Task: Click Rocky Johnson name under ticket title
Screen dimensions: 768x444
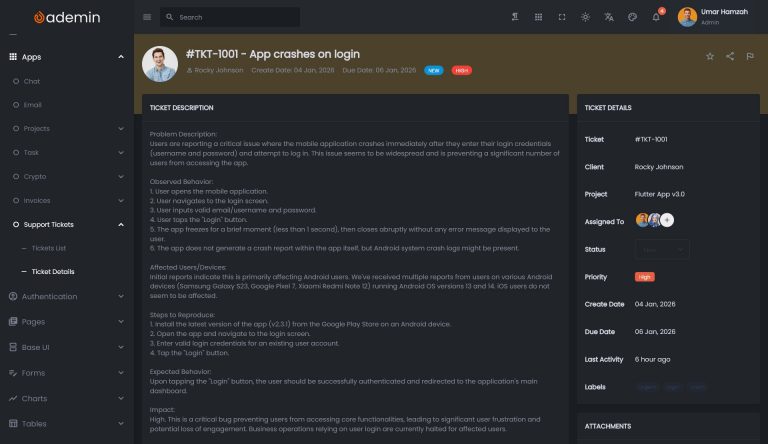Action: coord(218,71)
